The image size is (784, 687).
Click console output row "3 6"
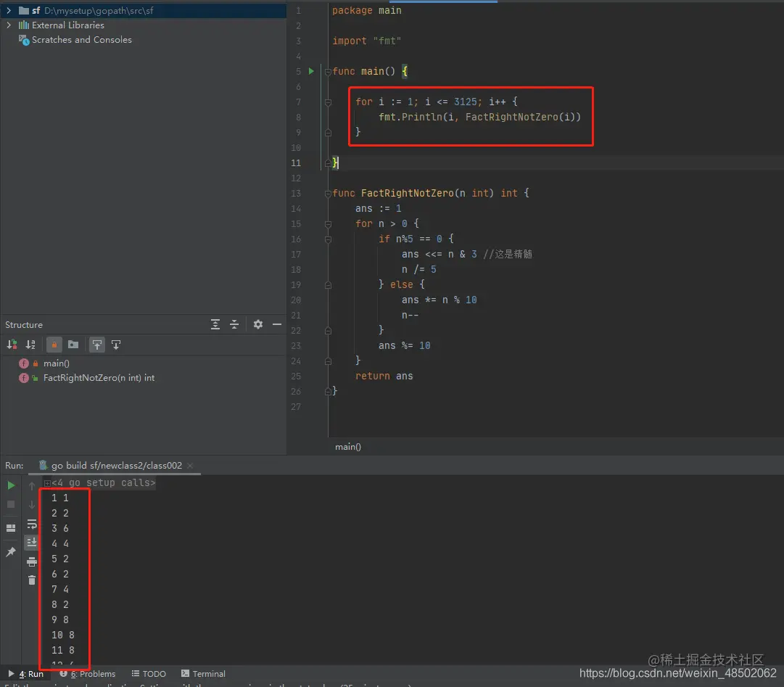pyautogui.click(x=60, y=529)
